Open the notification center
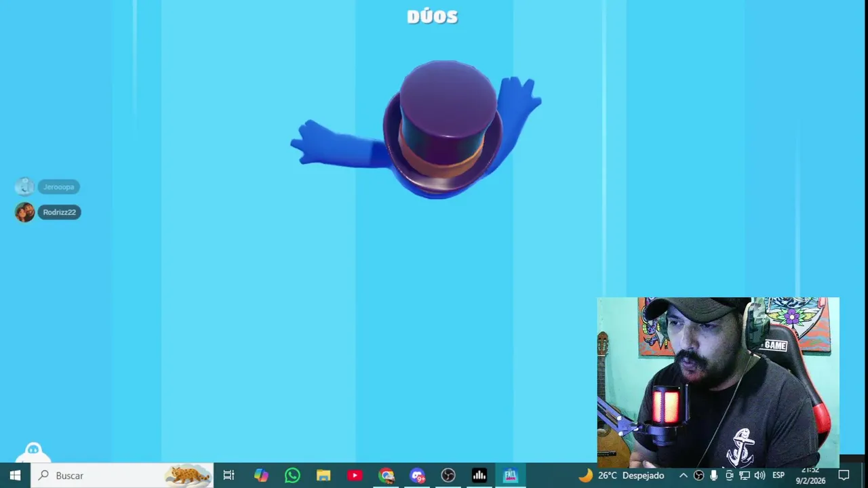This screenshot has height=488, width=868. pos(844,475)
